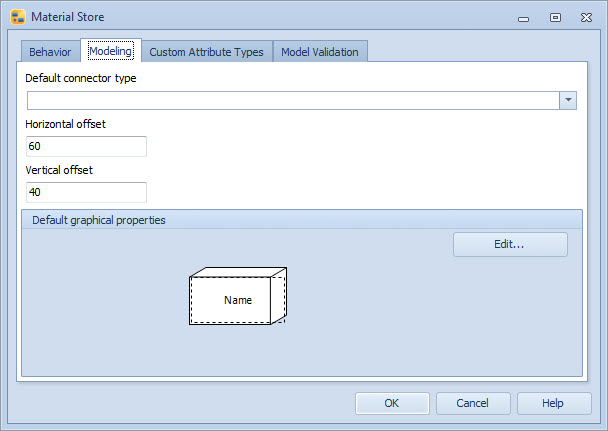Click inside the Default connector type combo box
This screenshot has width=608, height=431.
292,100
